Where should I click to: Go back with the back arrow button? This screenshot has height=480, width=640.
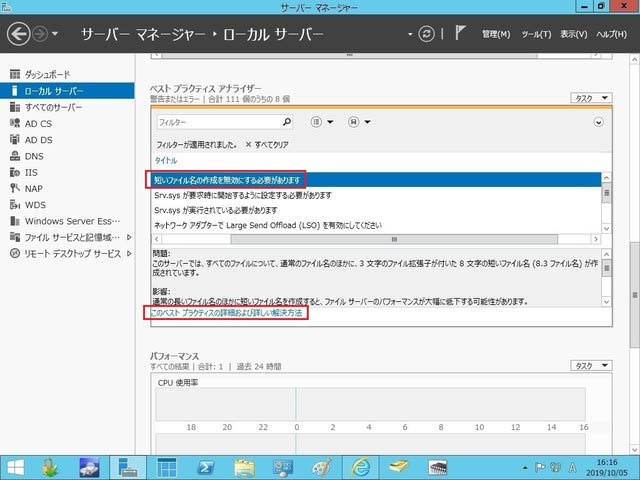tap(18, 34)
